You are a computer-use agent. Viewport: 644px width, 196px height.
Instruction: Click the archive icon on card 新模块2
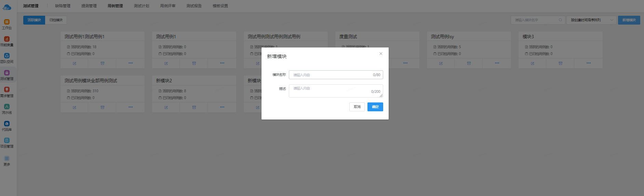pyautogui.click(x=194, y=107)
